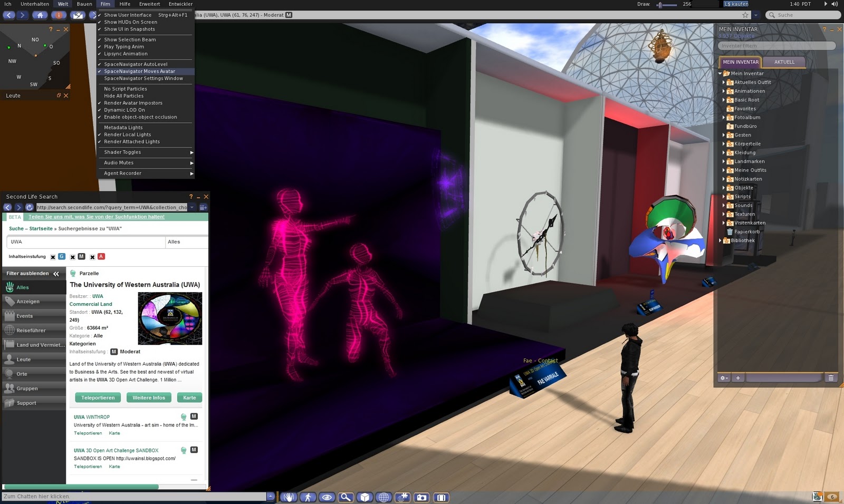Open the Gestures hand icon
Screen dimensions: 844x504
[289, 497]
